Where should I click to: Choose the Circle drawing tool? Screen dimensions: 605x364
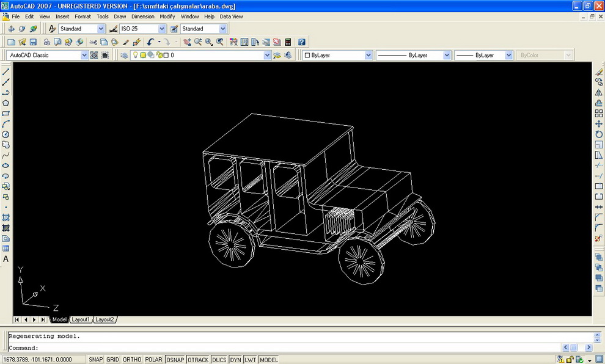5,134
